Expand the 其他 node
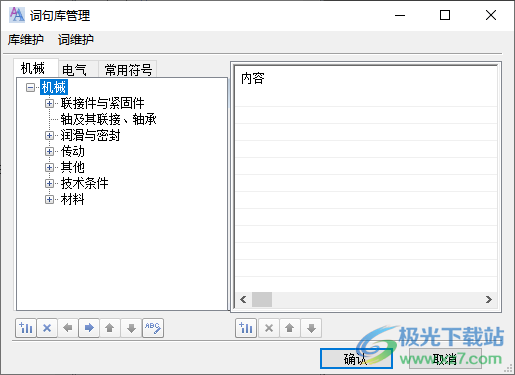This screenshot has height=375, width=515. click(x=49, y=167)
